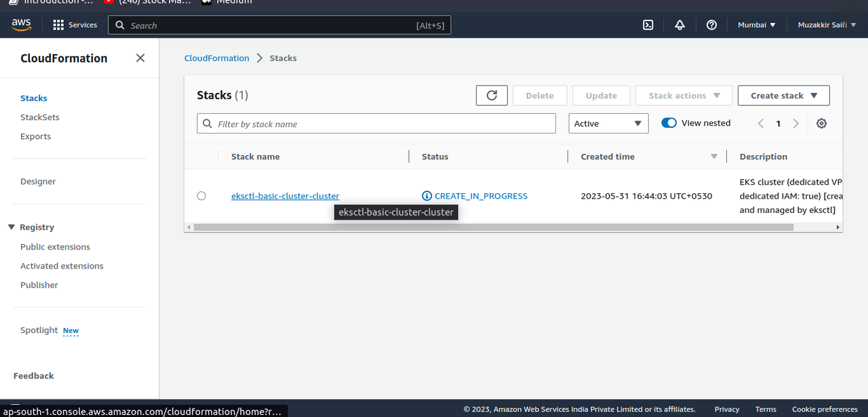Click the CREATE_IN_PROGRESS status text
Screen dimensions: 868x417
pos(481,196)
